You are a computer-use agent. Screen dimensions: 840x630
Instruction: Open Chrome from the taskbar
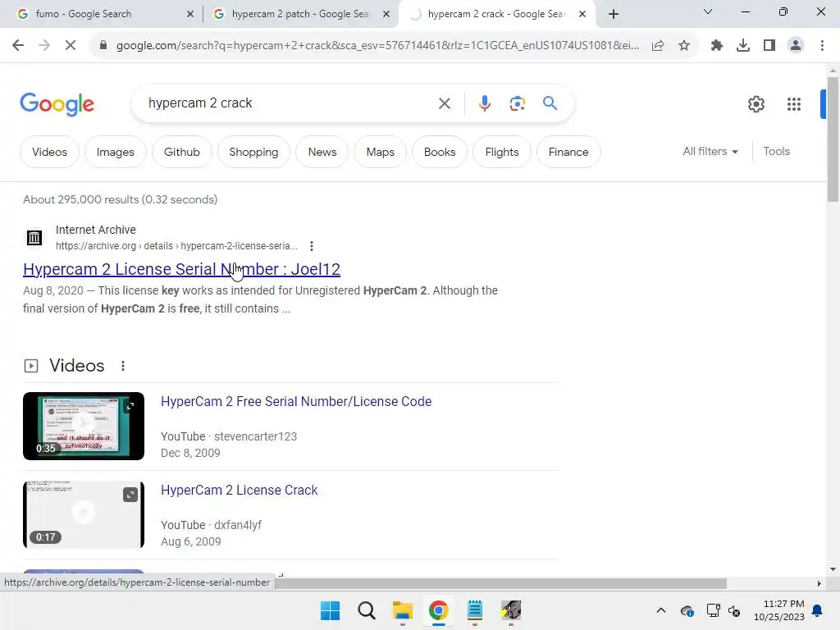438,610
